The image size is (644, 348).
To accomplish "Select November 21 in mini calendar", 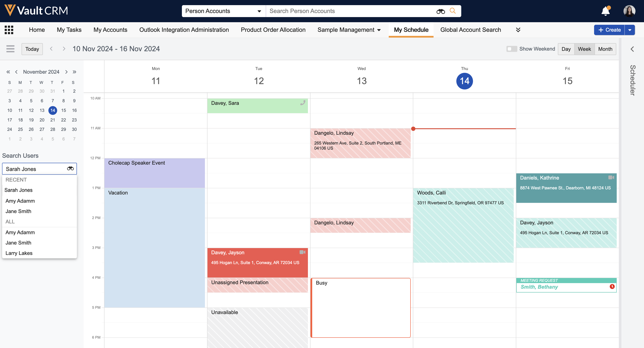I will [x=52, y=120].
